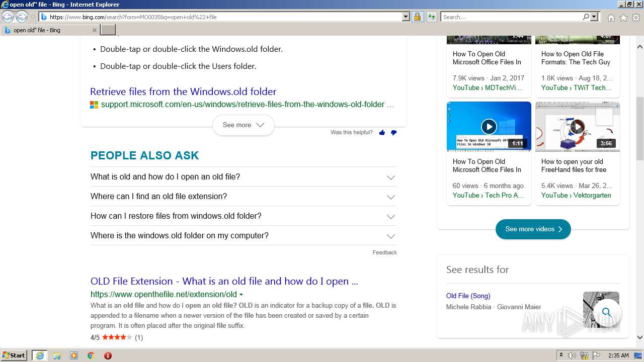Open the support.microsoft.com green URL
644x362 pixels.
[243, 105]
